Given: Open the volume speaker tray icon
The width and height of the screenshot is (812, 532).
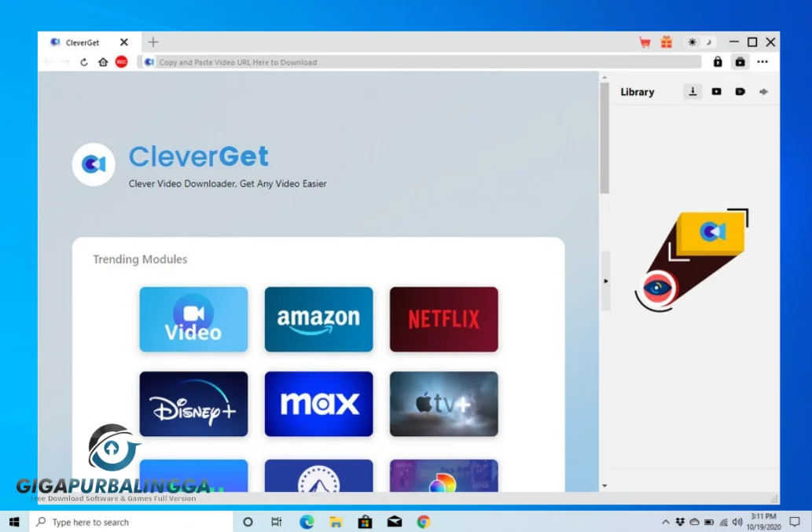Looking at the screenshot, I should (737, 522).
